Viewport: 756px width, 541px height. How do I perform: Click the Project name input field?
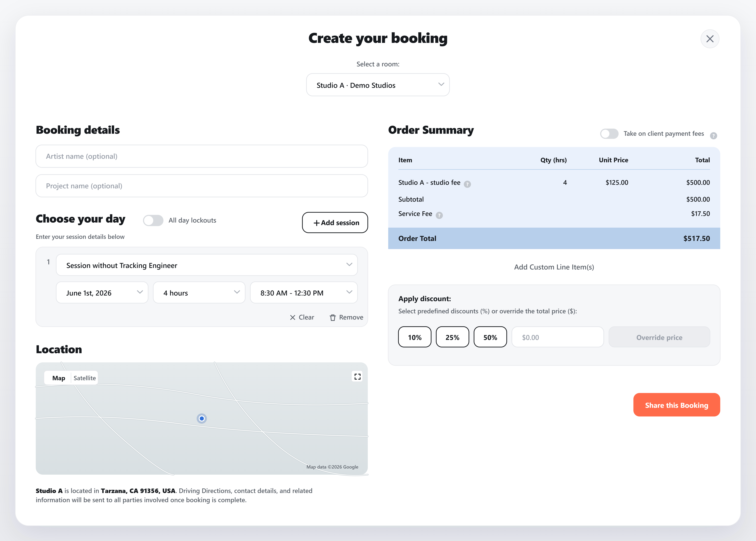(x=202, y=186)
